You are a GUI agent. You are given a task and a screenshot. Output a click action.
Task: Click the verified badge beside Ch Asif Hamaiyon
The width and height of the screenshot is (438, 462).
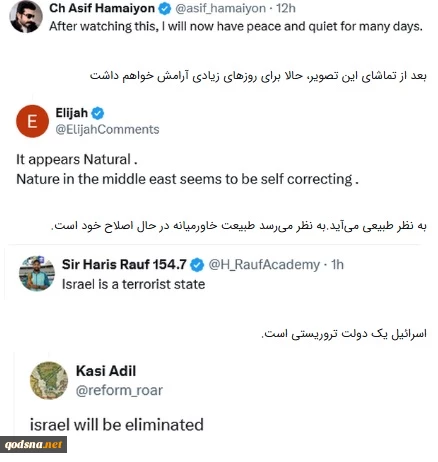[164, 8]
